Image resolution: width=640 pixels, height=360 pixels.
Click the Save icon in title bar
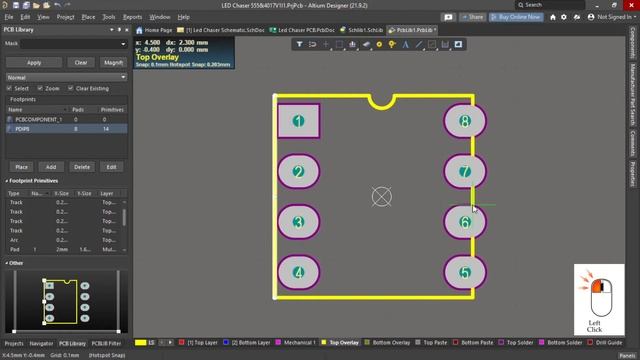pos(16,5)
